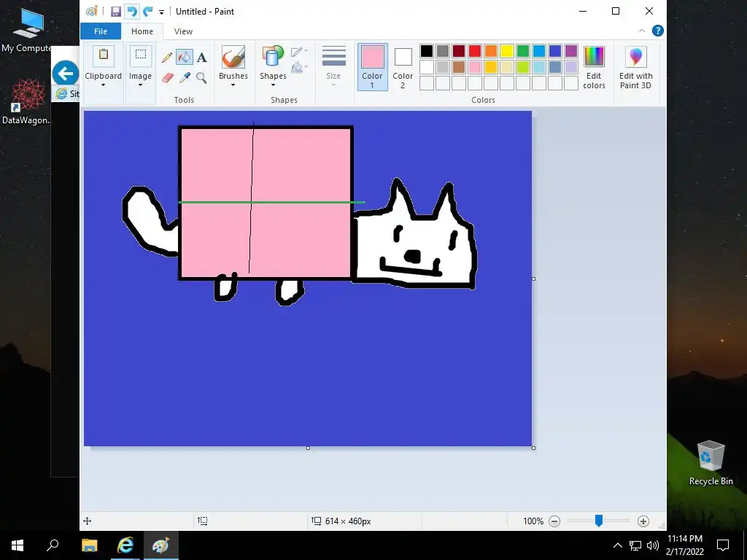Collapse the ribbon with chevron
This screenshot has width=747, height=560.
click(x=642, y=31)
